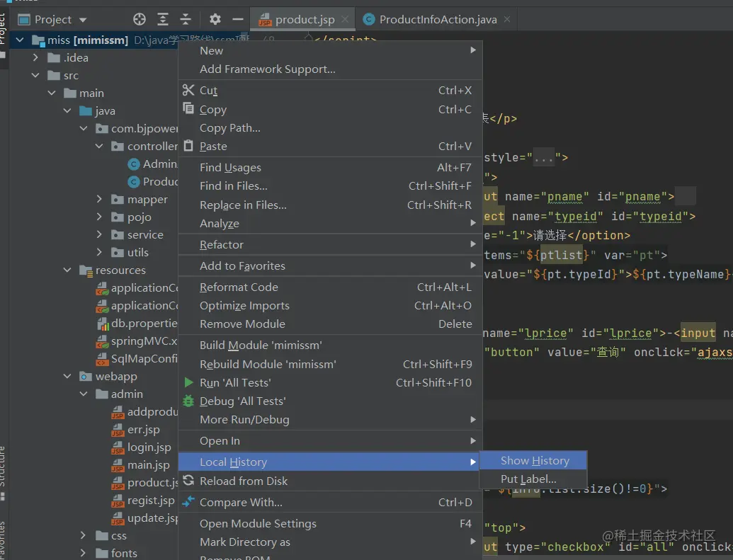Image resolution: width=733 pixels, height=560 pixels.
Task: Collapse the miss [mimissm] root node
Action: (x=20, y=40)
